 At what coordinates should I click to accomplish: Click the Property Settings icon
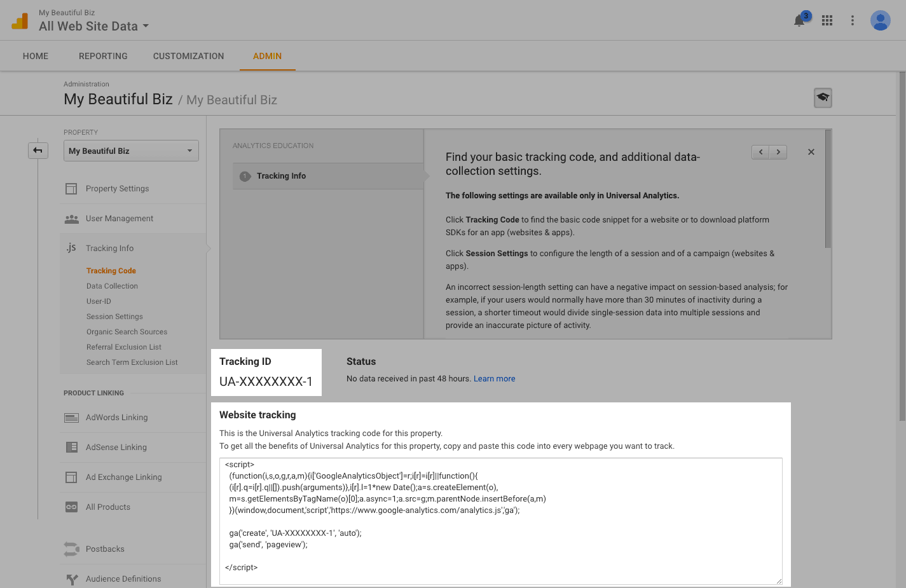(71, 189)
